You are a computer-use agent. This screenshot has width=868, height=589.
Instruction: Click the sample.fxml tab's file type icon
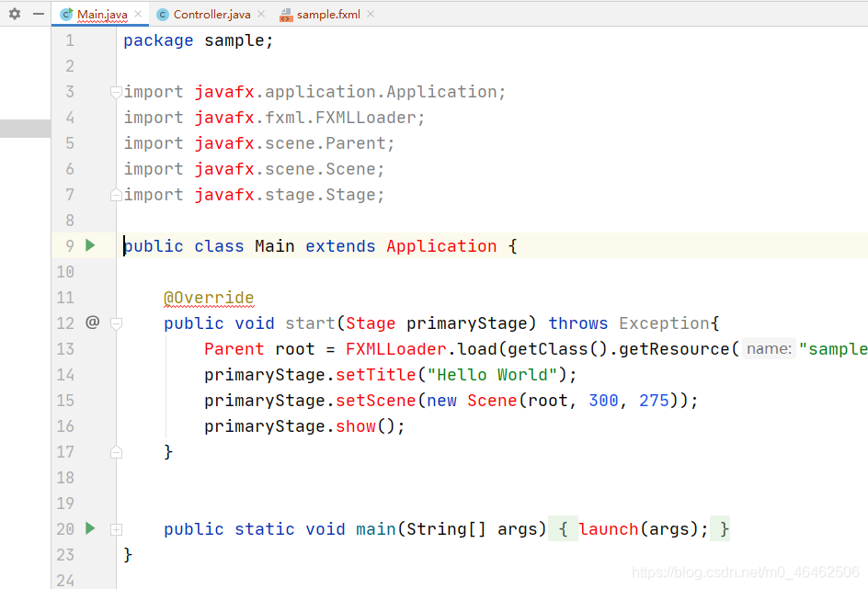pos(286,15)
